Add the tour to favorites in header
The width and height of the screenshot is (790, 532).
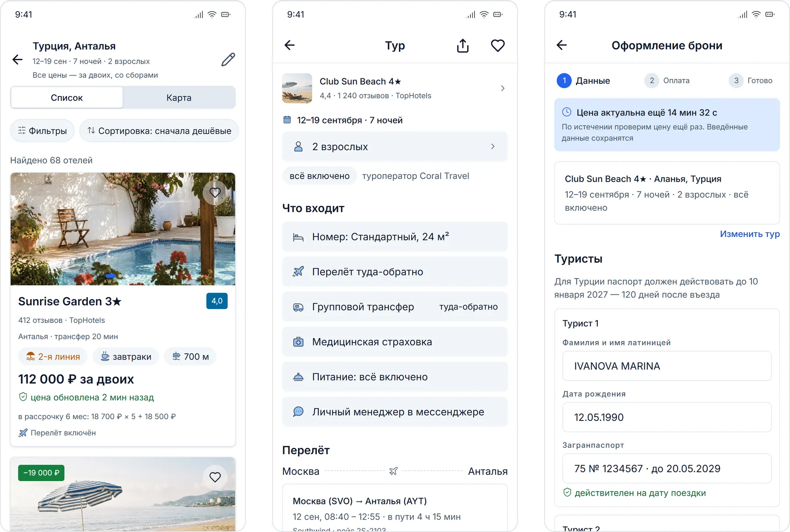[498, 46]
